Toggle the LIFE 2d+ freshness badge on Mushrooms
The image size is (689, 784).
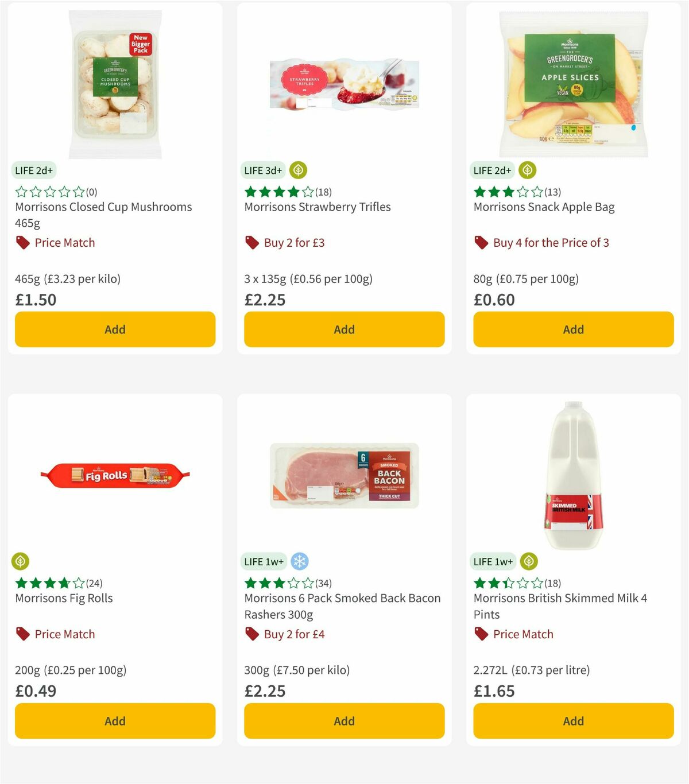[x=34, y=170]
